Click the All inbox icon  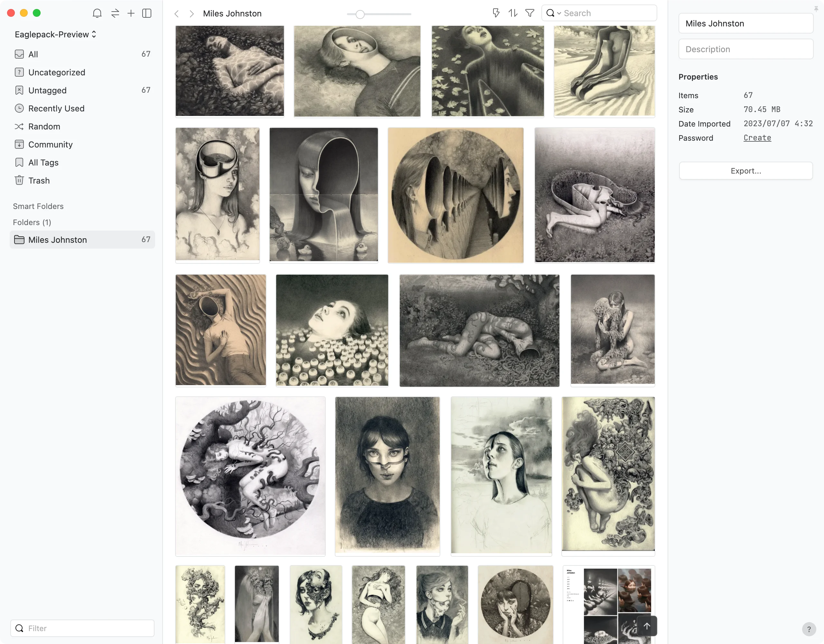(x=19, y=54)
